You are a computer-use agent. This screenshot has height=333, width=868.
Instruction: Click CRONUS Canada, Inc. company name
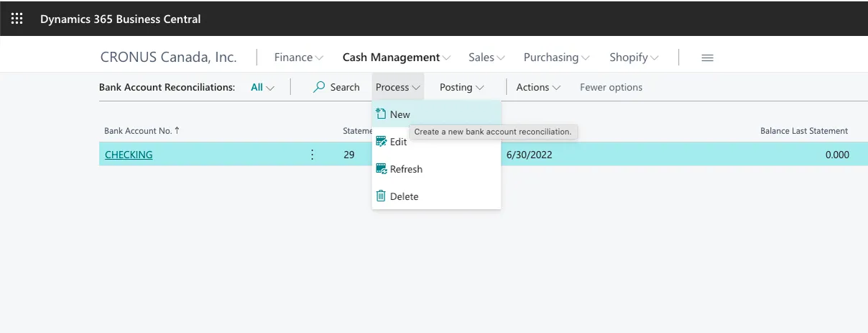[x=169, y=58]
